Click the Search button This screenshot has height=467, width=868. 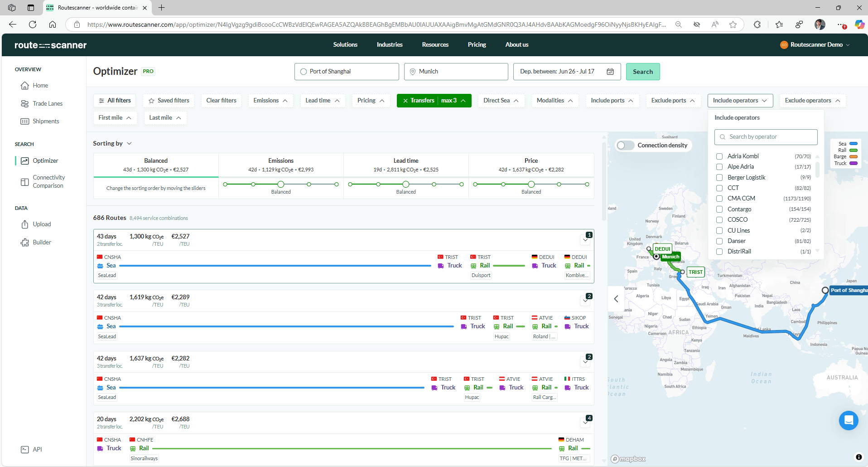(643, 72)
